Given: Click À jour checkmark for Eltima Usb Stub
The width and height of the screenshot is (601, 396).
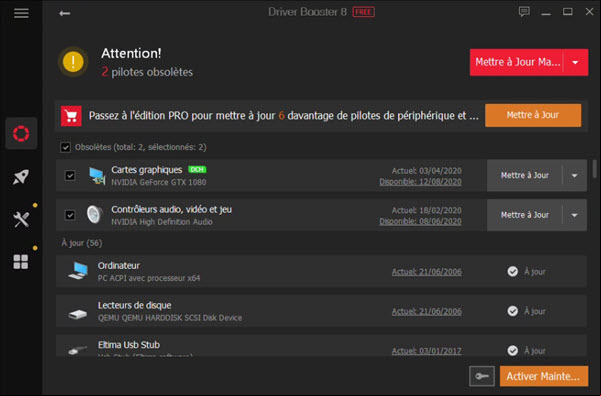Looking at the screenshot, I should pos(512,350).
